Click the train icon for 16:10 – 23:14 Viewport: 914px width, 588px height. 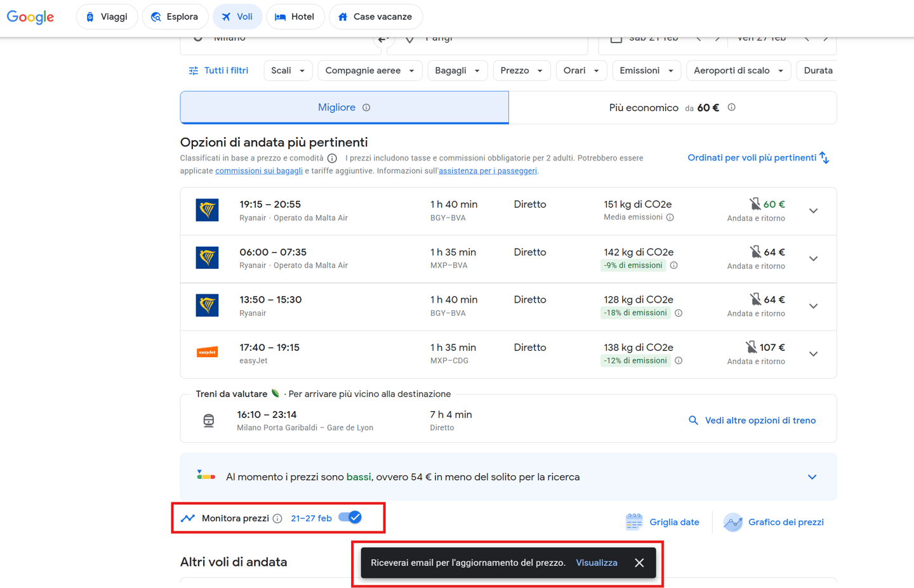click(x=208, y=421)
